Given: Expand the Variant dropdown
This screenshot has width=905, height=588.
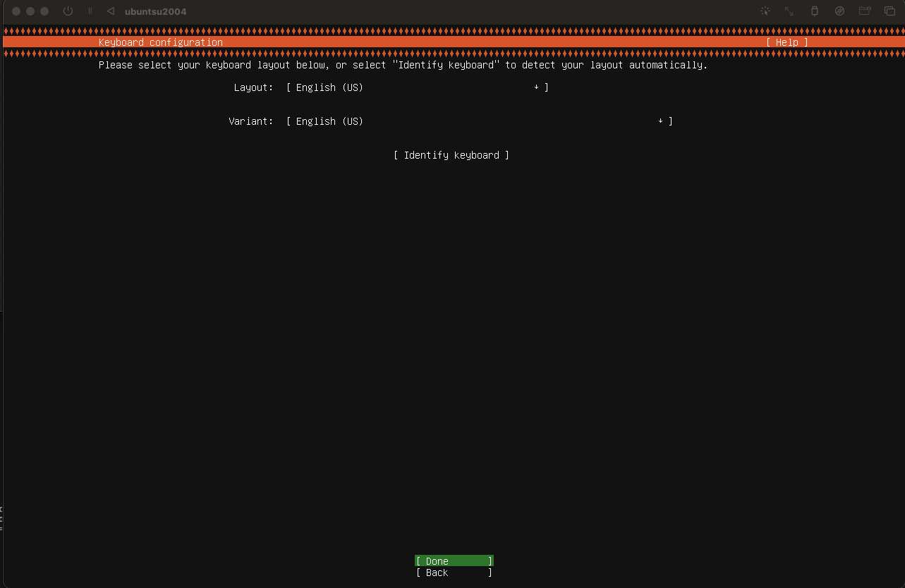Looking at the screenshot, I should tap(479, 121).
